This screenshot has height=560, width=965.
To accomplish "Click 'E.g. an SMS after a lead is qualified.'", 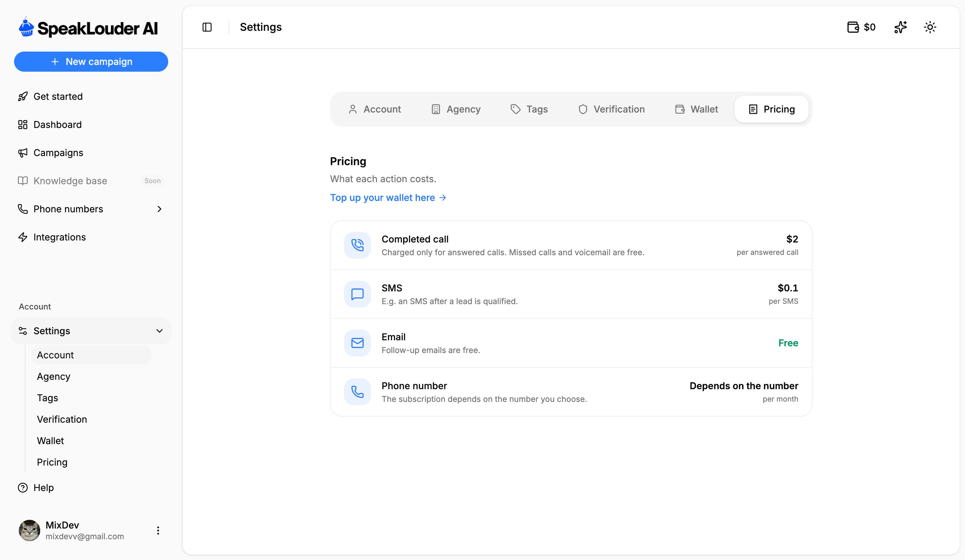I will [x=450, y=302].
